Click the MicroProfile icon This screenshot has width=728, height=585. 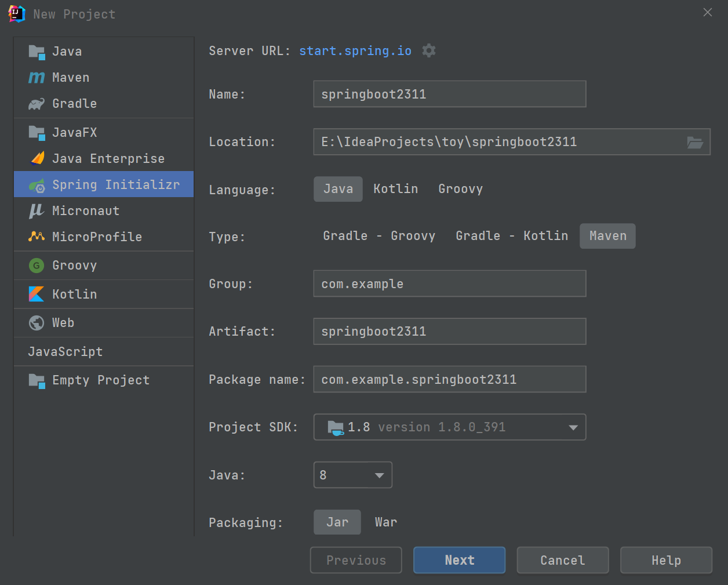click(x=37, y=237)
